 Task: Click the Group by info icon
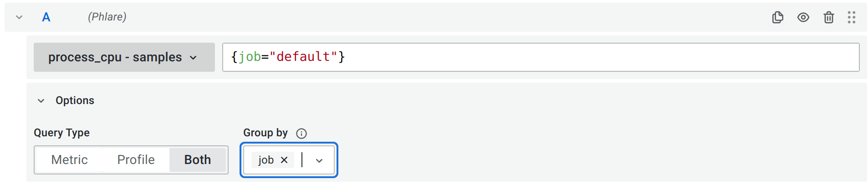pyautogui.click(x=301, y=133)
